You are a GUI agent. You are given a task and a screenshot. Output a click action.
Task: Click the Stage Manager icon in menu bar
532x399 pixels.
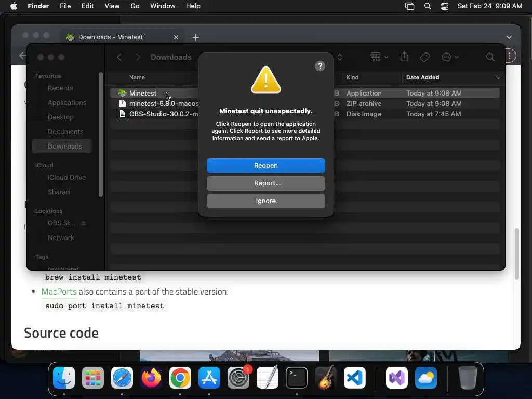[x=409, y=6]
